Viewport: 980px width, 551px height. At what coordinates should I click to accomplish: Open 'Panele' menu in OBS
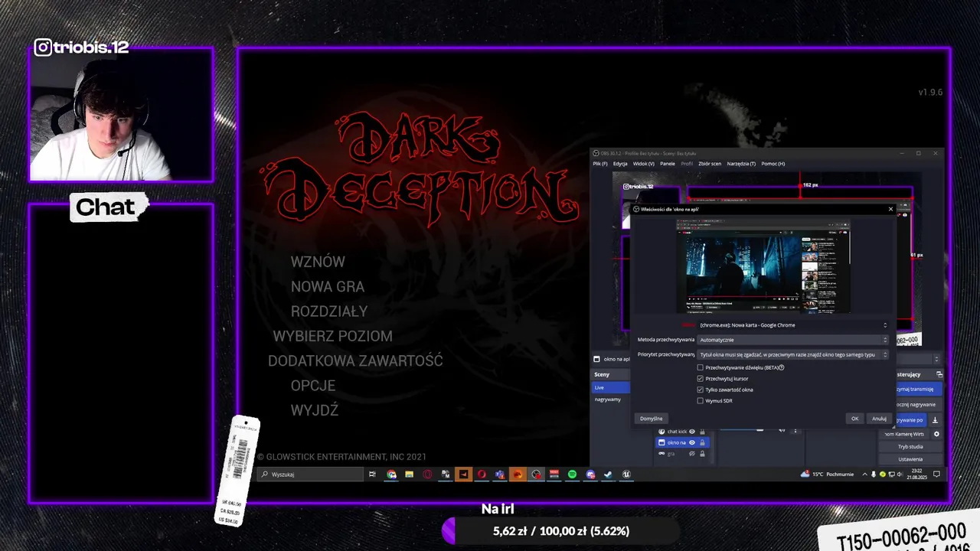(x=668, y=164)
